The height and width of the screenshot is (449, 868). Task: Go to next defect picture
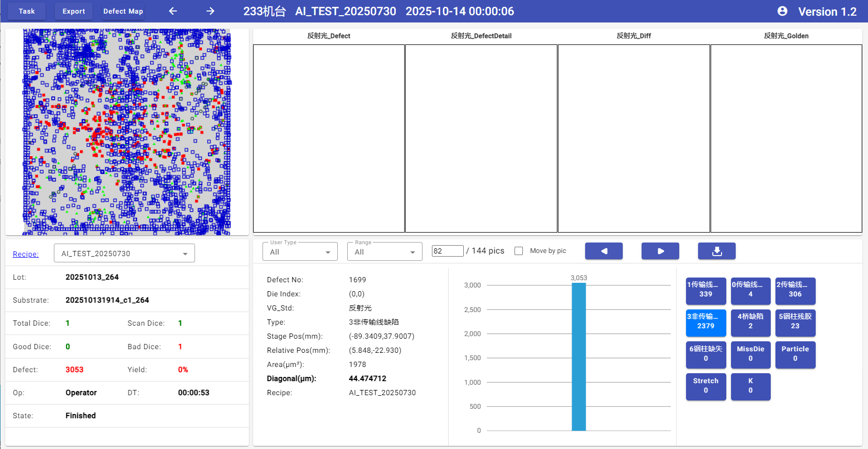(x=660, y=251)
